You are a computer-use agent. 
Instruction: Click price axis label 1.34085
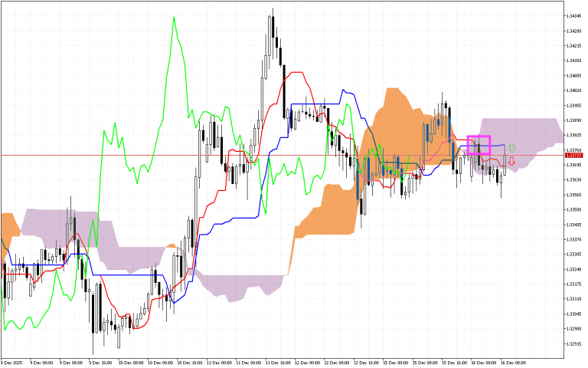tap(574, 75)
